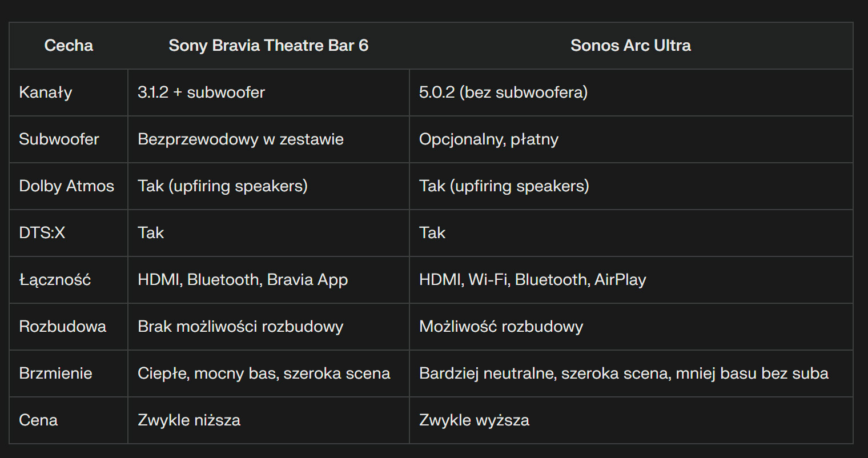Select the Rozbudowa row label

coord(69,327)
